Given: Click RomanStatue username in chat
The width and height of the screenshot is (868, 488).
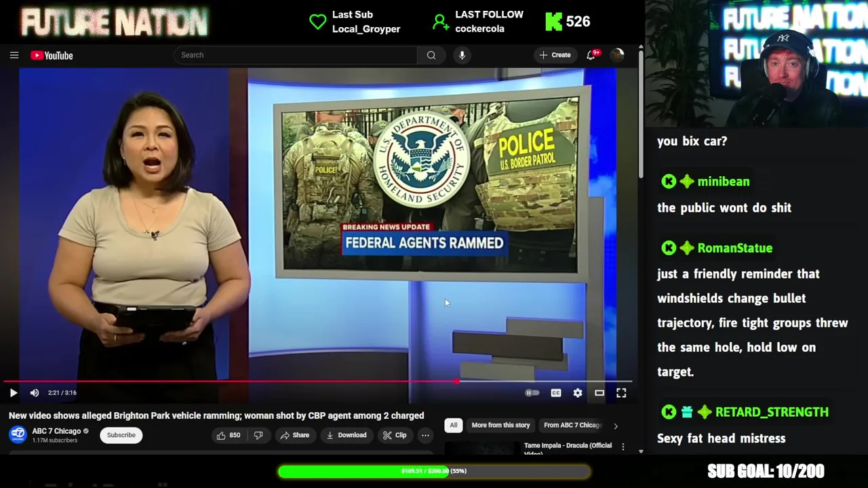Looking at the screenshot, I should click(735, 248).
